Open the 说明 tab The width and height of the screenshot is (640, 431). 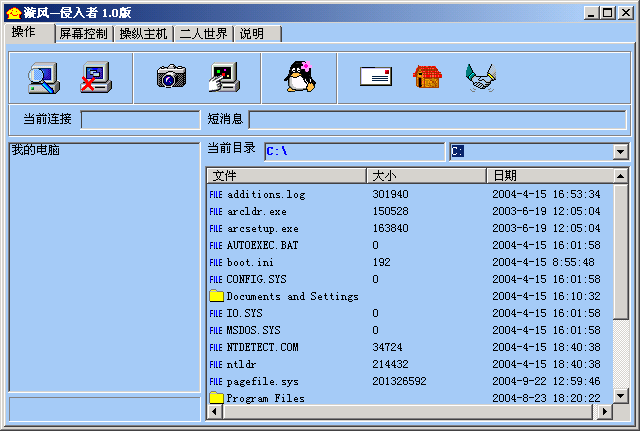click(x=252, y=33)
